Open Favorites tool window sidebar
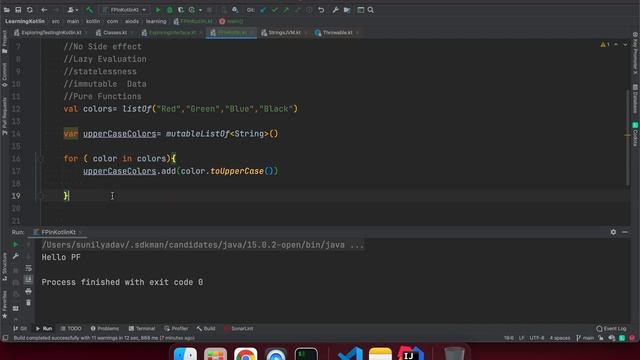The image size is (640, 360). (4, 305)
